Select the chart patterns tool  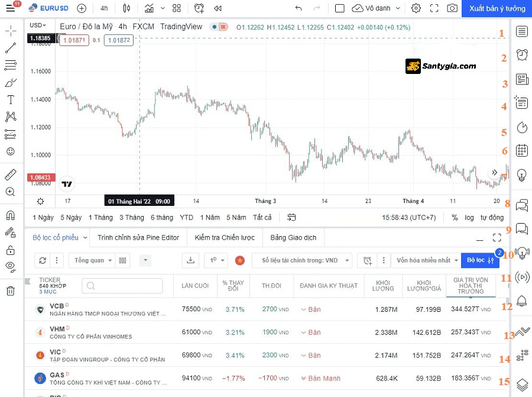tap(11, 117)
